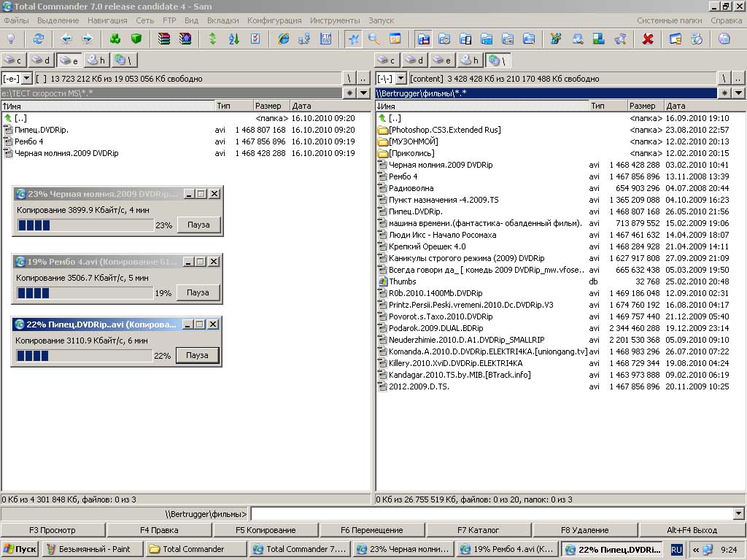Select the Радиоволна file in right panel
Screen dimensions: 747x560
(411, 188)
